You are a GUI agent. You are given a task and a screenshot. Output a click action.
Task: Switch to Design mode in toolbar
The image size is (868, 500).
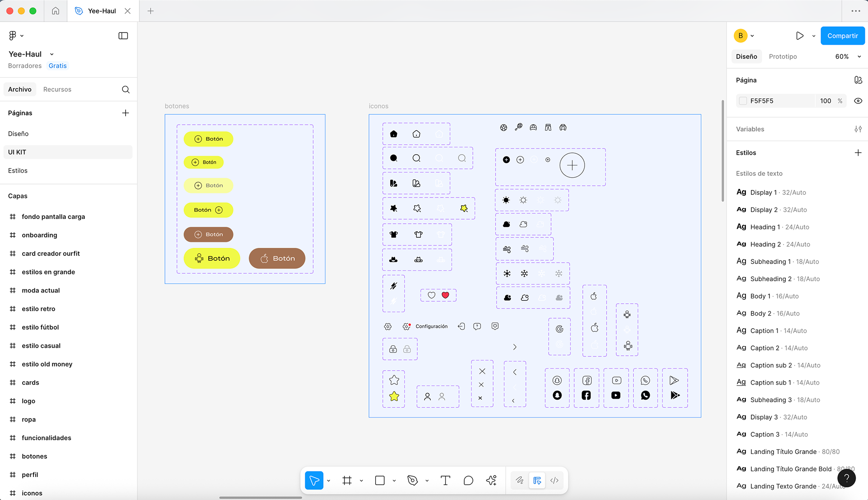click(x=537, y=481)
